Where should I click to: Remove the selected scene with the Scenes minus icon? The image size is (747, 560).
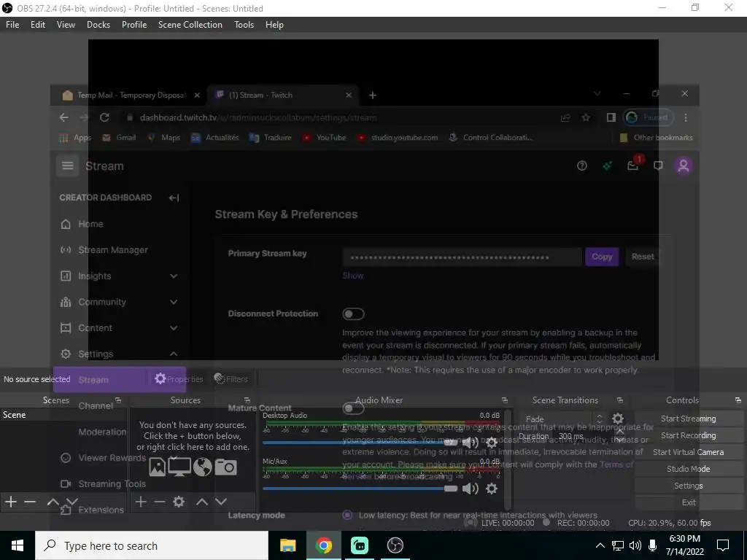[x=30, y=502]
